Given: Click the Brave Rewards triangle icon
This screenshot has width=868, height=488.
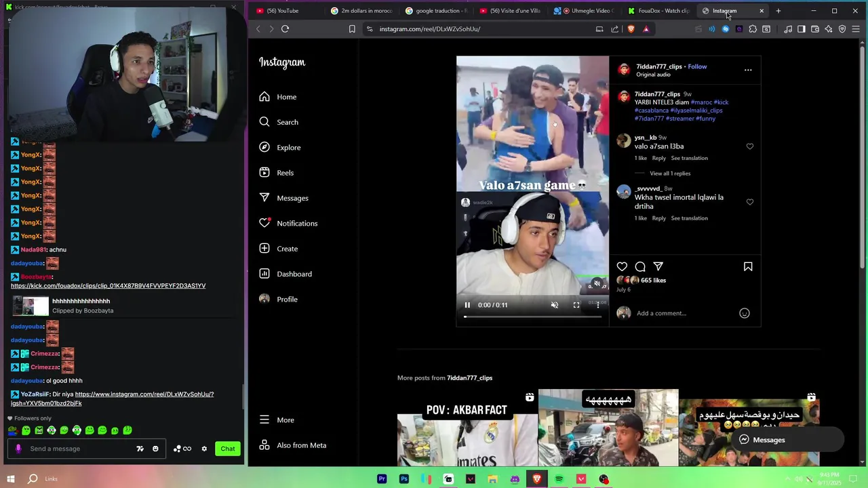Looking at the screenshot, I should (x=646, y=29).
